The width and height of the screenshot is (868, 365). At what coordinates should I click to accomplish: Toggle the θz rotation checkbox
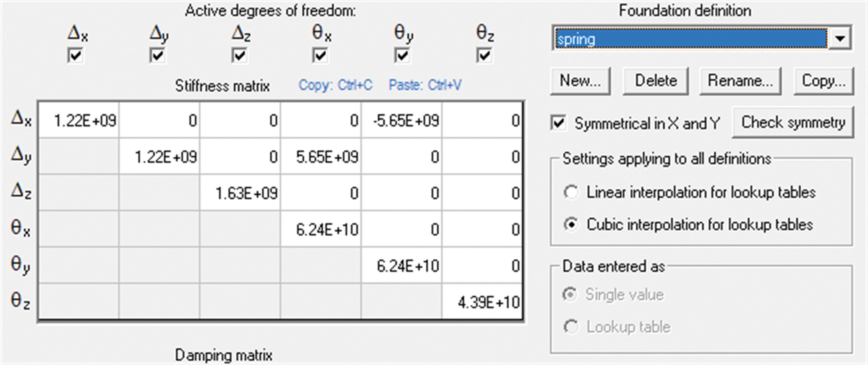484,55
